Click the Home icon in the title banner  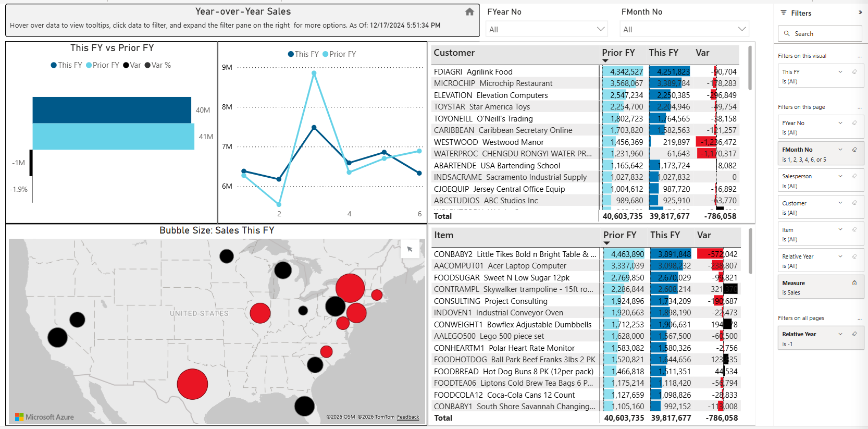(469, 11)
